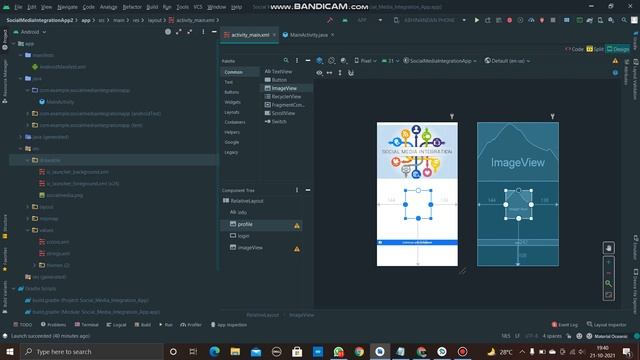This screenshot has width=640, height=360.
Task: Toggle View Options eye icon
Action: (319, 73)
